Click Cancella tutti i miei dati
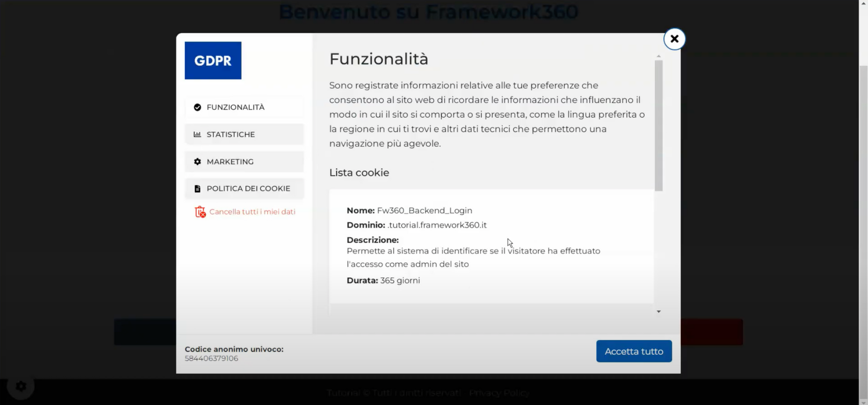868x405 pixels. pos(253,211)
